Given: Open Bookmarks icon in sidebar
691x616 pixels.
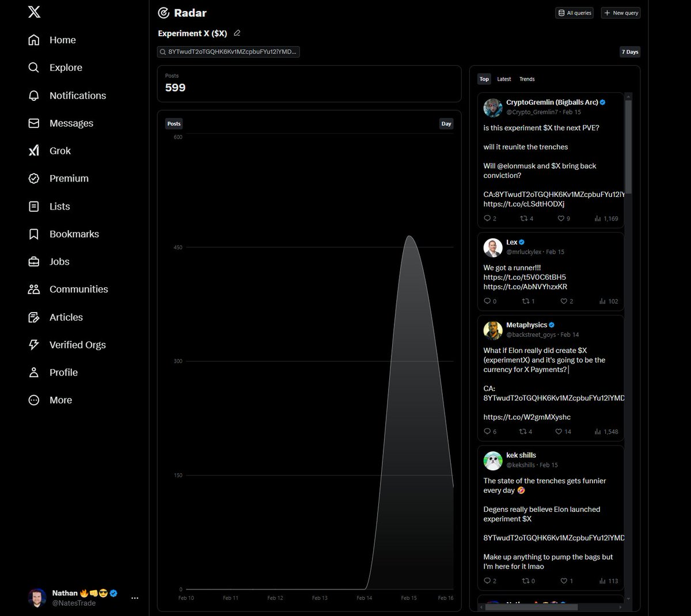Looking at the screenshot, I should [34, 234].
